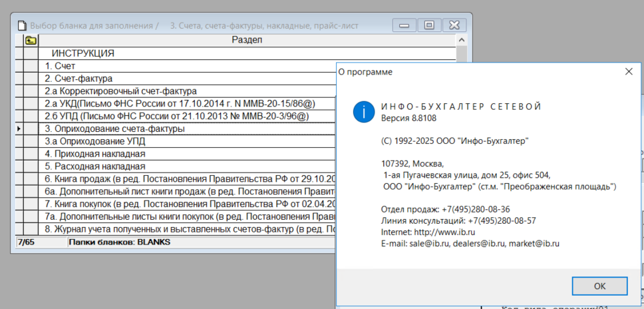Screen dimensions: 644x309
Task: Click the Выбор бланка для заполнения window title
Action: [94, 25]
